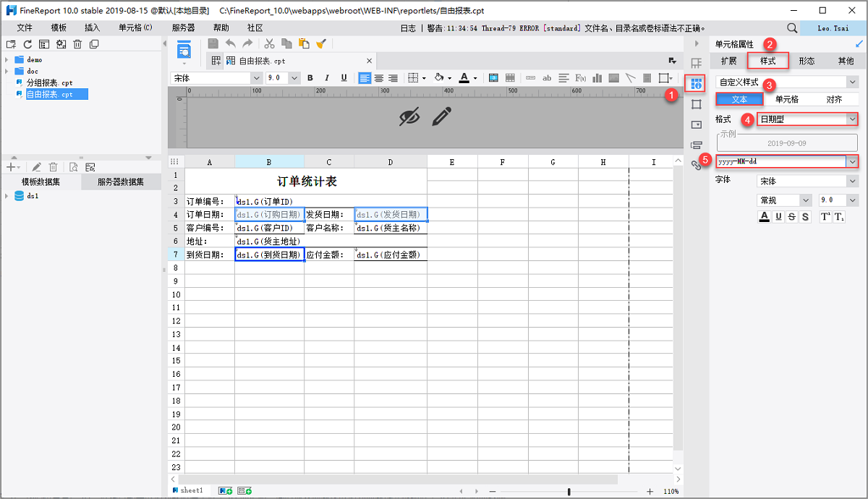Open the 服务器 menu
This screenshot has width=868, height=499.
(183, 27)
